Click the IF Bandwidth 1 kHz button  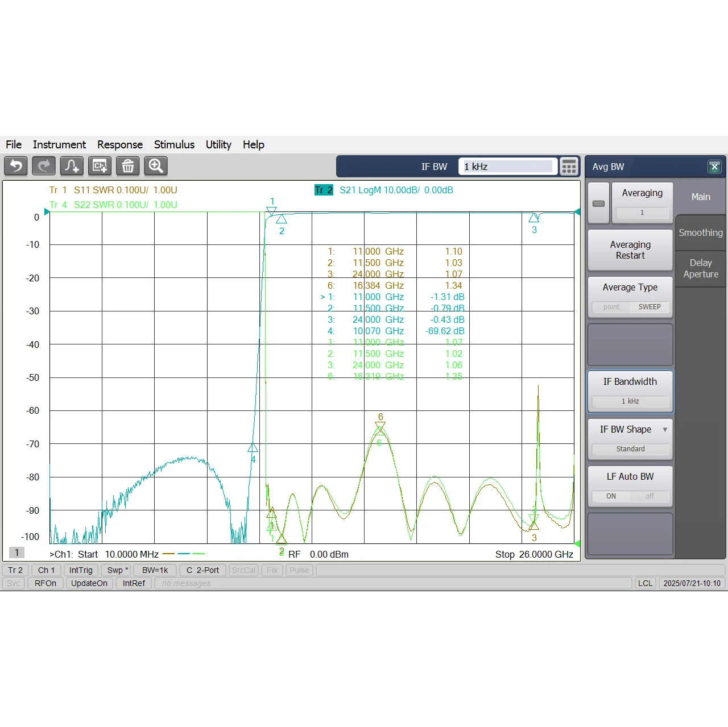pyautogui.click(x=630, y=392)
